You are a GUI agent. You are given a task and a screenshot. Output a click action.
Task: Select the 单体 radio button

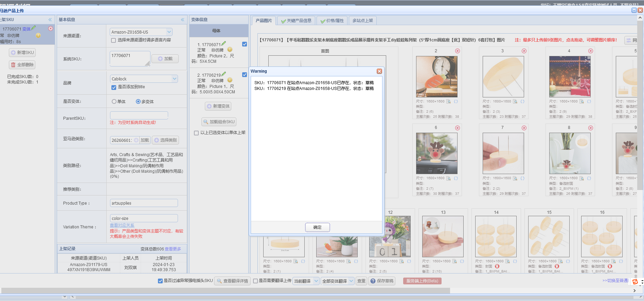tap(114, 101)
